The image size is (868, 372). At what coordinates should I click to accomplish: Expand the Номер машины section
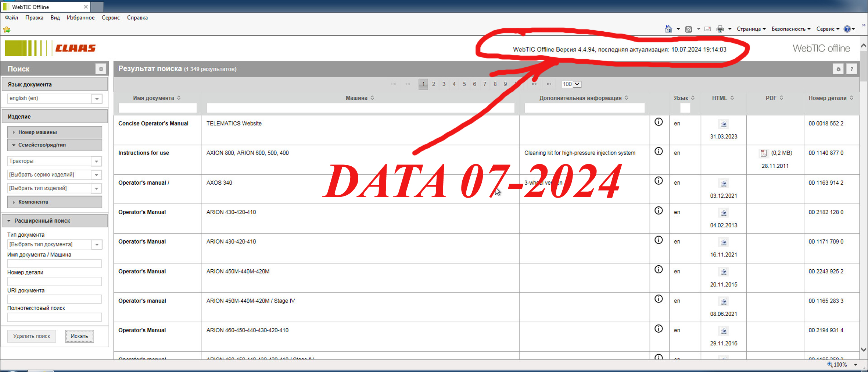54,132
